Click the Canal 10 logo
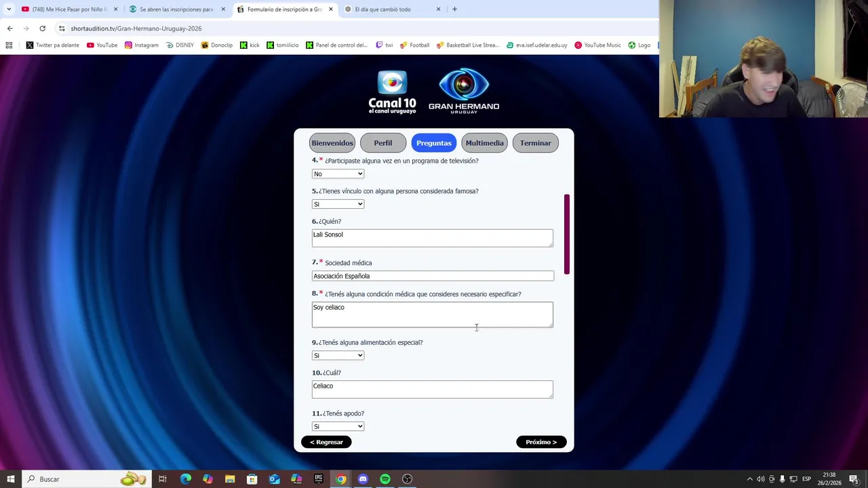The width and height of the screenshot is (868, 488). pyautogui.click(x=392, y=91)
